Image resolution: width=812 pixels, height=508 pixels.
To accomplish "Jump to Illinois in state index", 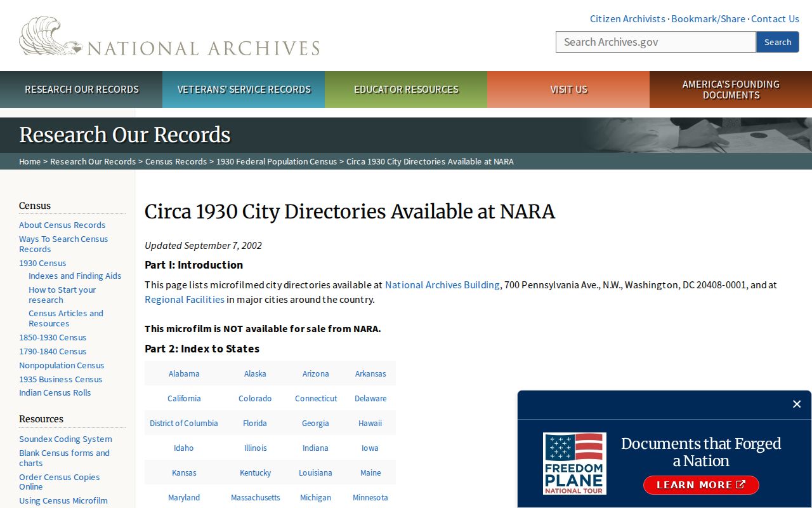I will point(255,448).
